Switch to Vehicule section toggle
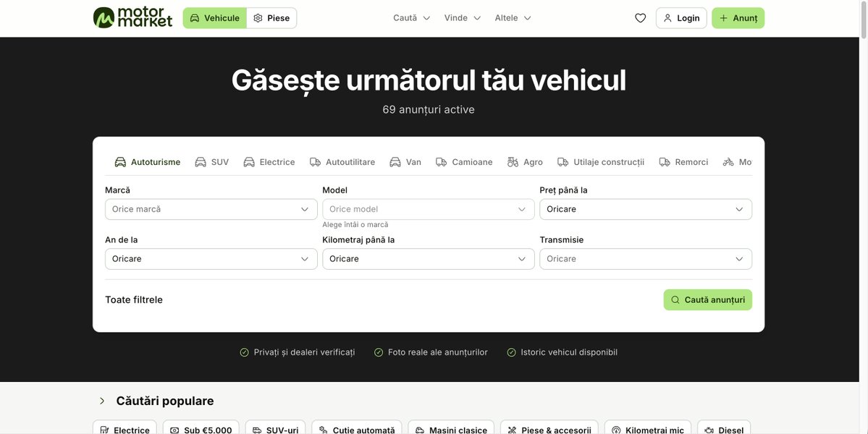Screen dimensions: 868x434 pos(215,18)
